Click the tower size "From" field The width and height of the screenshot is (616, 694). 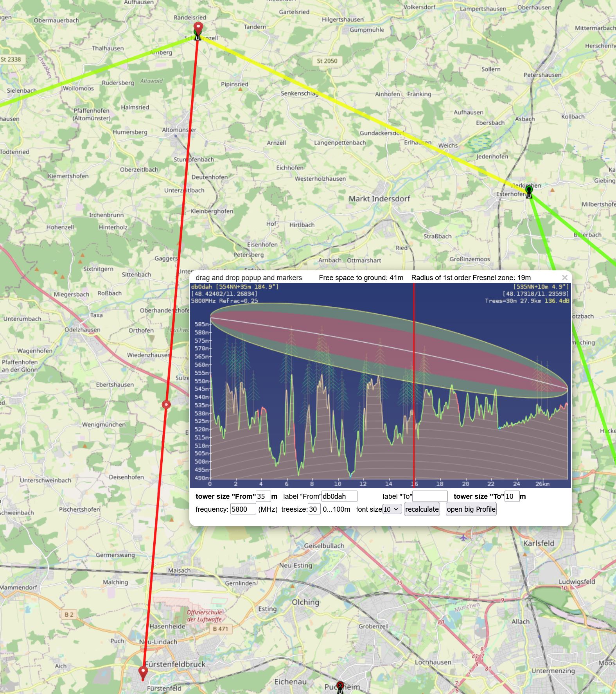[x=263, y=496]
